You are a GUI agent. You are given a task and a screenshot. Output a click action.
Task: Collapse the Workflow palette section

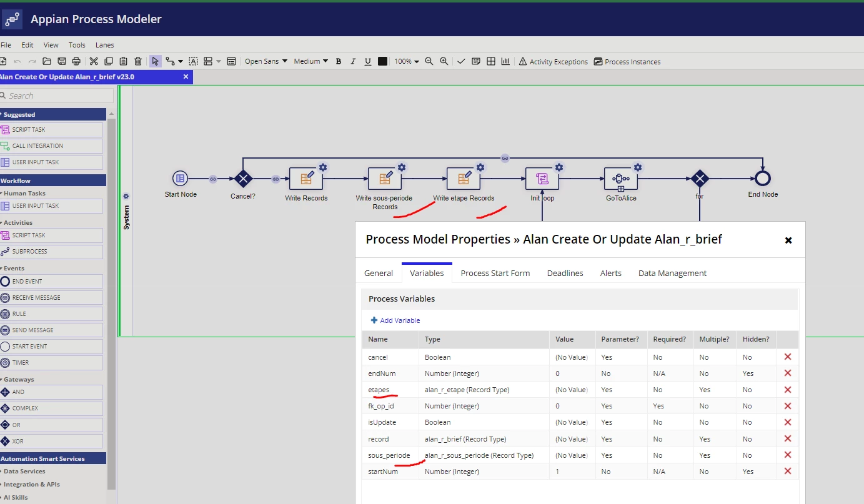(x=53, y=180)
